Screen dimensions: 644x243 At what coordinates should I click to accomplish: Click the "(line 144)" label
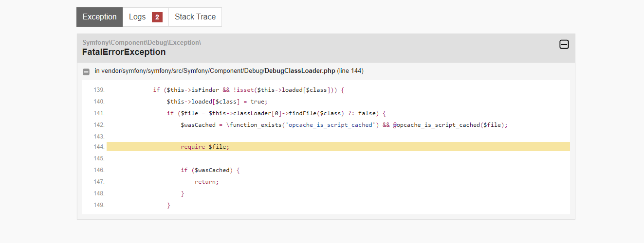[350, 71]
